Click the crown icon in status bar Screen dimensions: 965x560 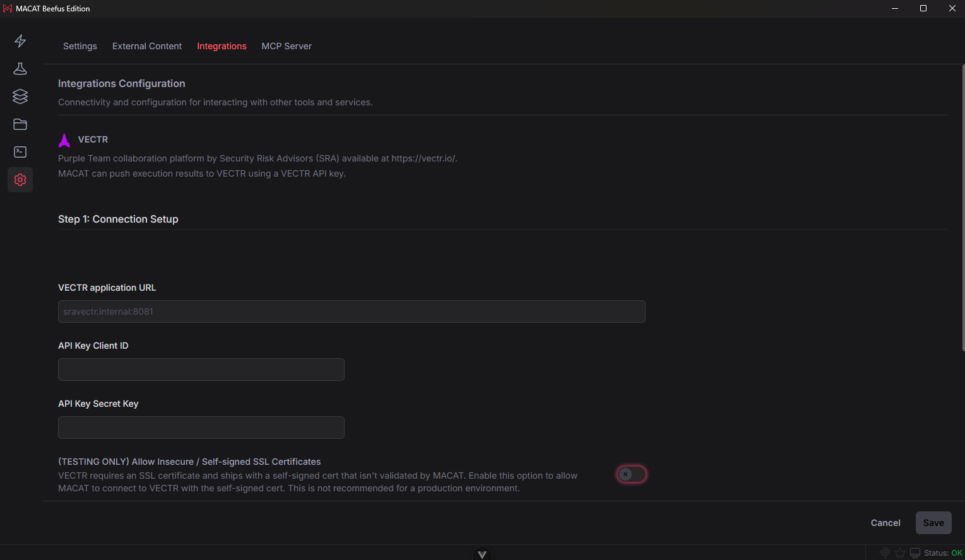point(900,552)
